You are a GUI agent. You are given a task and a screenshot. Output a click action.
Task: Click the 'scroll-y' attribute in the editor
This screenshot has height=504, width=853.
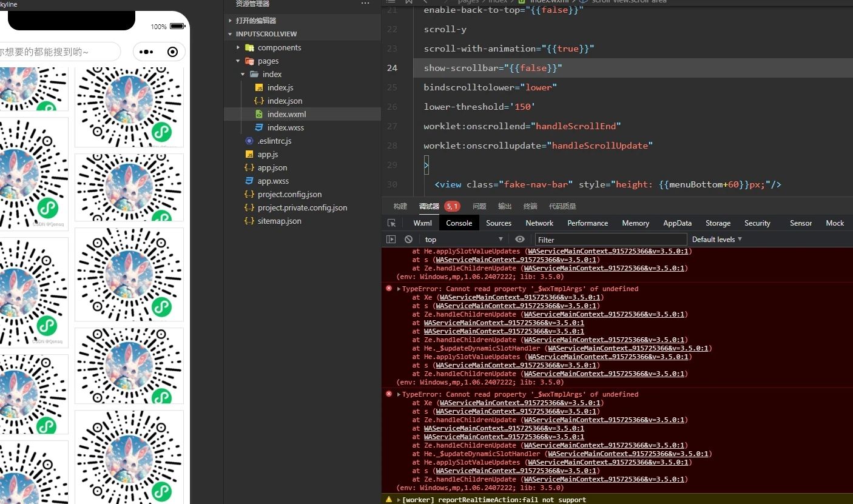pos(445,29)
